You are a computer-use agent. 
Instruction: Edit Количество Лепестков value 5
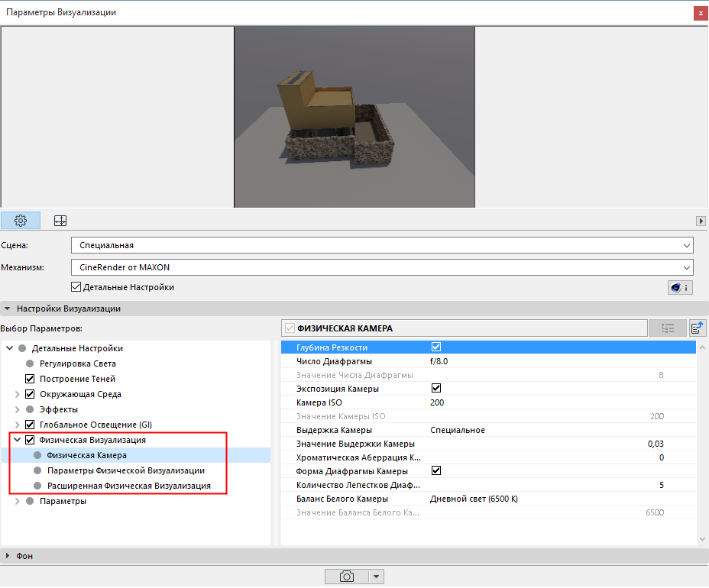click(662, 486)
